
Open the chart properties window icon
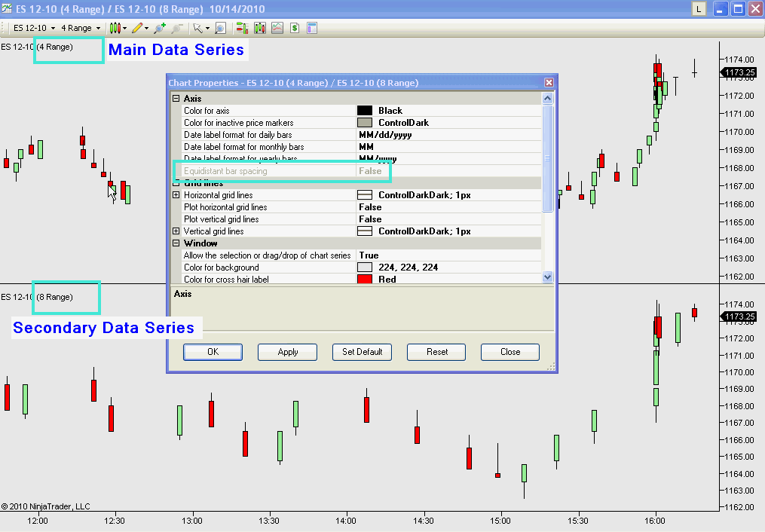click(x=312, y=28)
